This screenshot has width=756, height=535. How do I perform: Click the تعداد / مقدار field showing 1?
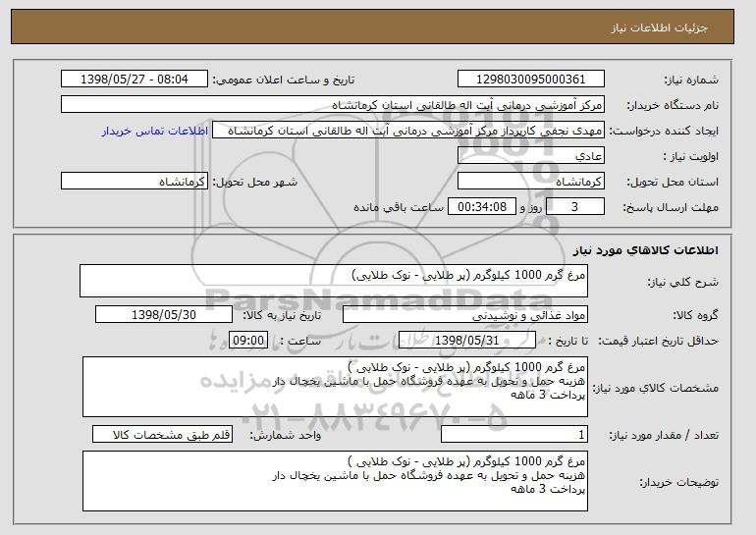click(x=514, y=435)
